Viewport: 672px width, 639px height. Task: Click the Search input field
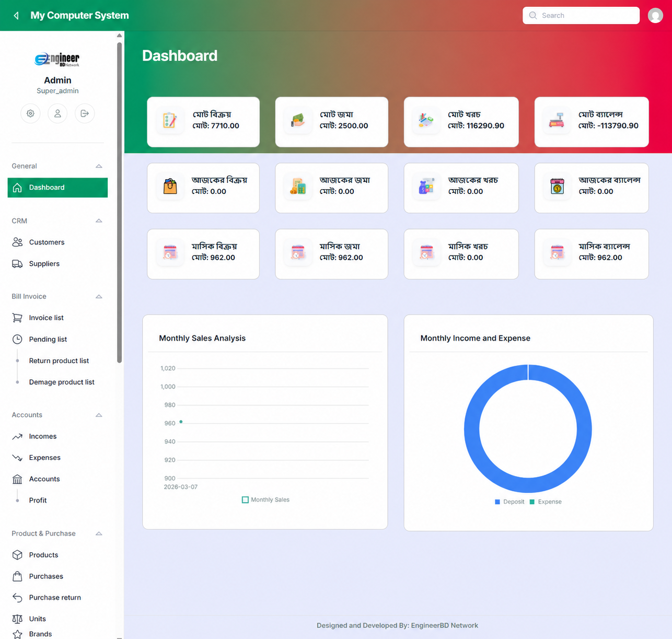[581, 16]
